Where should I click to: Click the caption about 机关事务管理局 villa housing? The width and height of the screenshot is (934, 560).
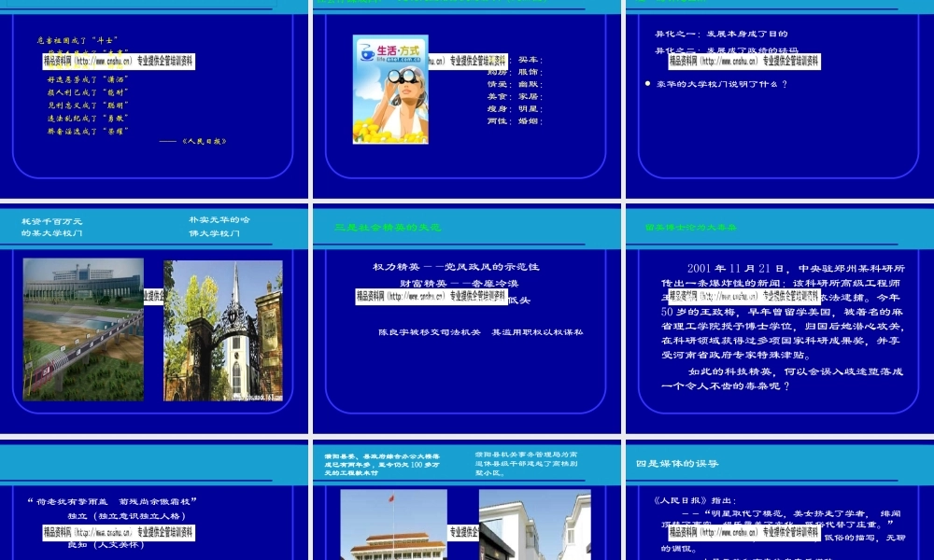click(x=526, y=464)
